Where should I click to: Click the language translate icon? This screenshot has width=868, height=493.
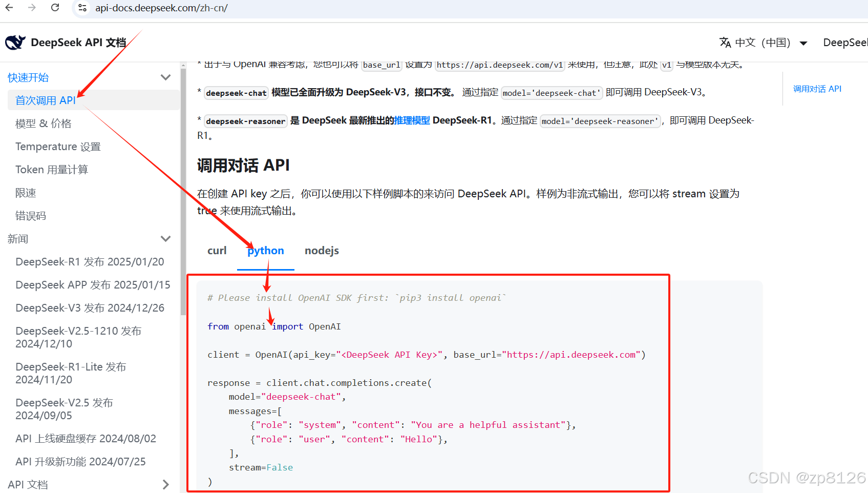(x=725, y=43)
